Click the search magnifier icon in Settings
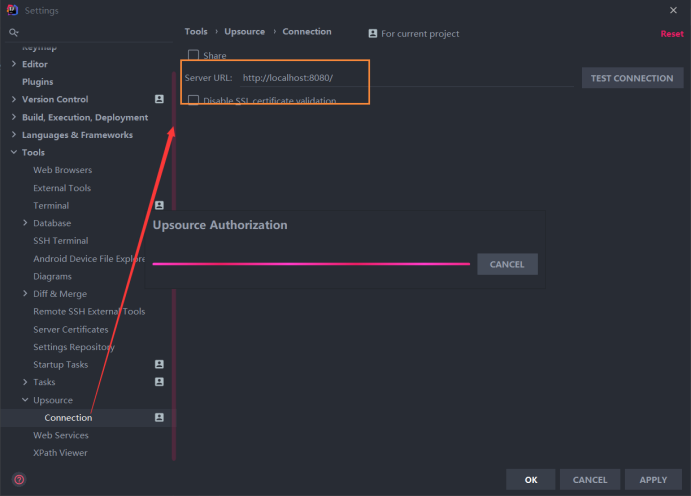 [14, 32]
